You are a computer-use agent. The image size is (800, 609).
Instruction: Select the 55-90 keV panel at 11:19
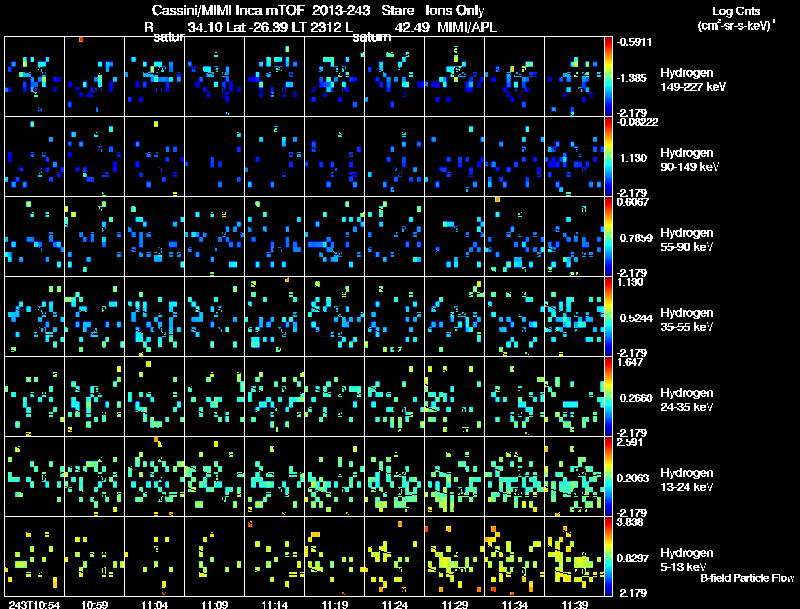tap(335, 237)
